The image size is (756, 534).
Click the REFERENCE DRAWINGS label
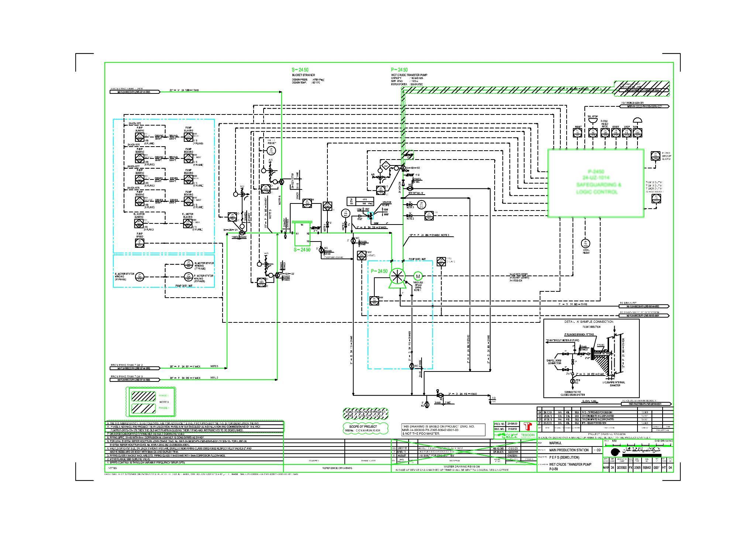pyautogui.click(x=337, y=468)
